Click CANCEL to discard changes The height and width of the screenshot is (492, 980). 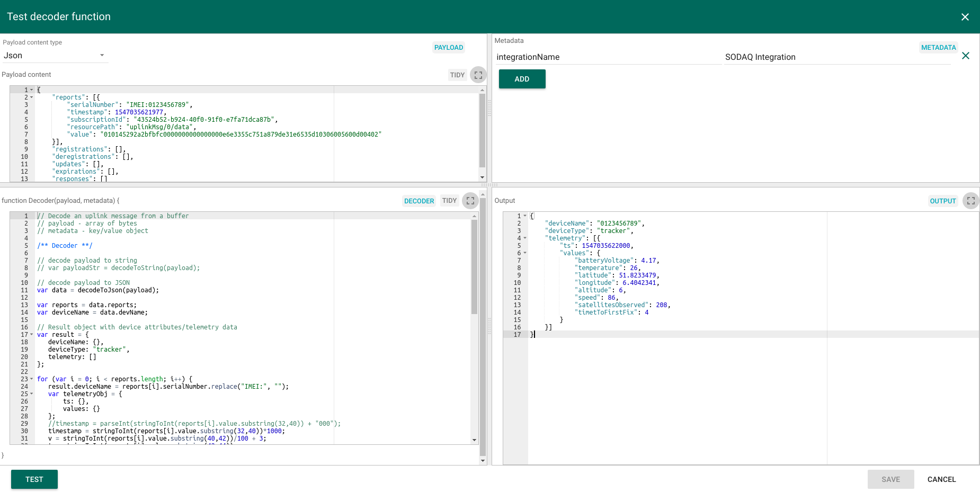coord(941,479)
